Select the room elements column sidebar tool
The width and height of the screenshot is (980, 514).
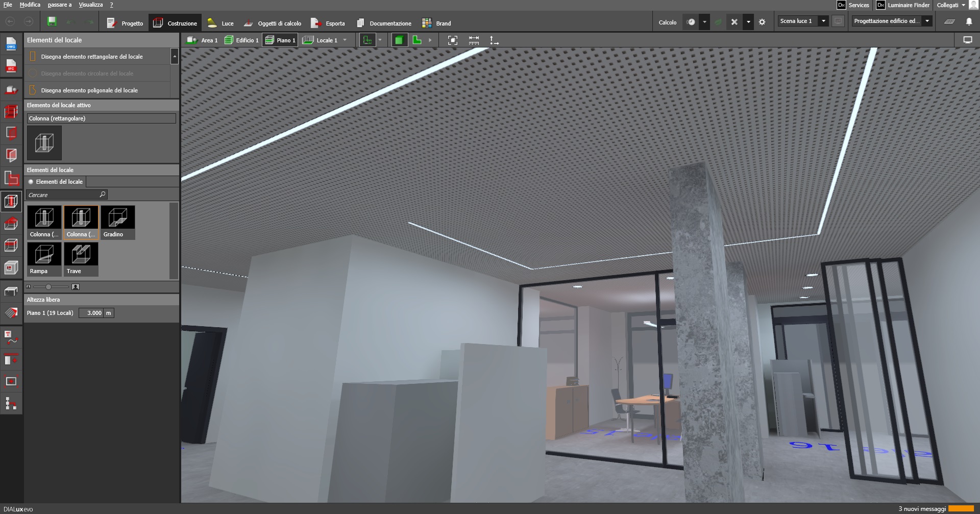[x=11, y=201]
